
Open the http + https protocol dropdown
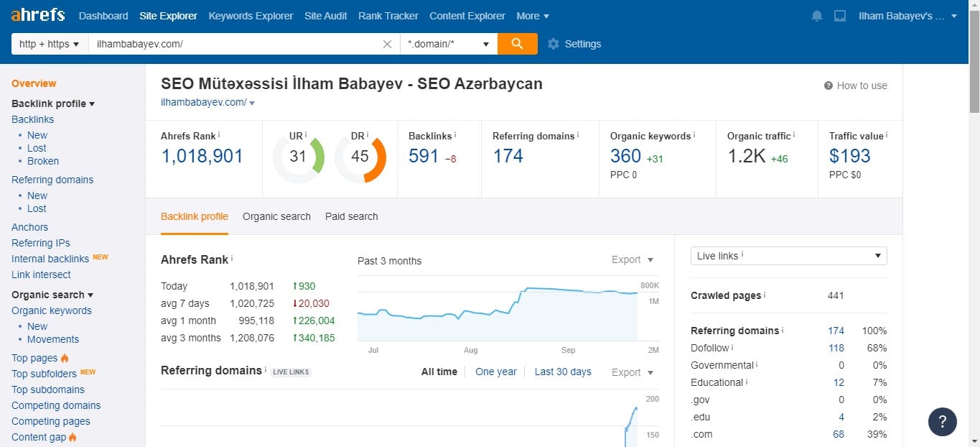tap(50, 44)
